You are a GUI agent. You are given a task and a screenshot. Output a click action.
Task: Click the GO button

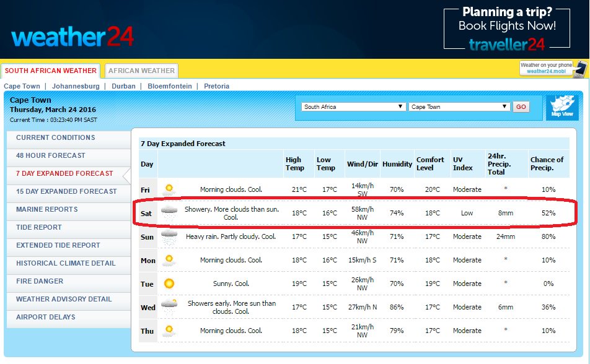pos(521,107)
